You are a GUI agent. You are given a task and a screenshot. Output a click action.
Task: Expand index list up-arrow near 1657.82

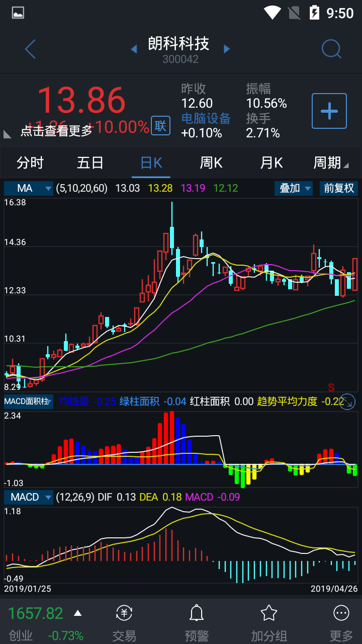(x=77, y=613)
